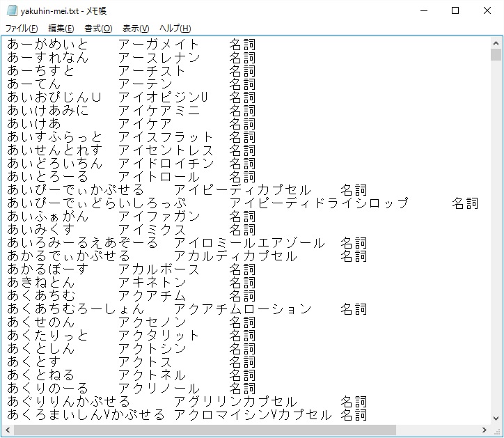The height and width of the screenshot is (438, 504).
Task: Click the text あいおぴじんU
Action: pos(54,97)
